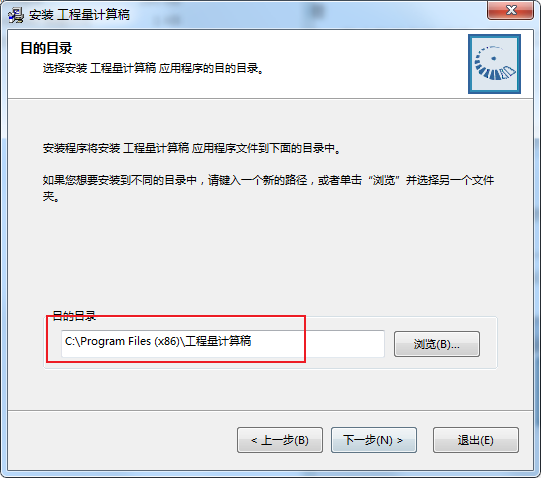The height and width of the screenshot is (478, 541).
Task: Focus the destination directory path field
Action: click(x=223, y=344)
